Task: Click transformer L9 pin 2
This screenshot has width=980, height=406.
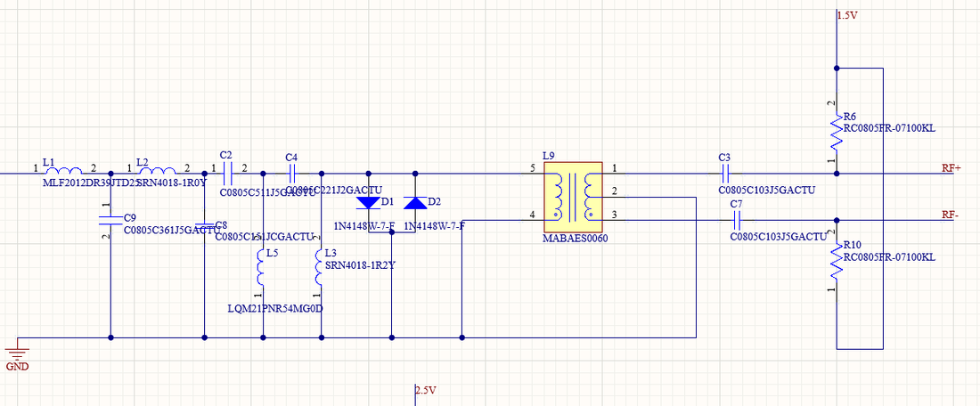Action: (615, 191)
